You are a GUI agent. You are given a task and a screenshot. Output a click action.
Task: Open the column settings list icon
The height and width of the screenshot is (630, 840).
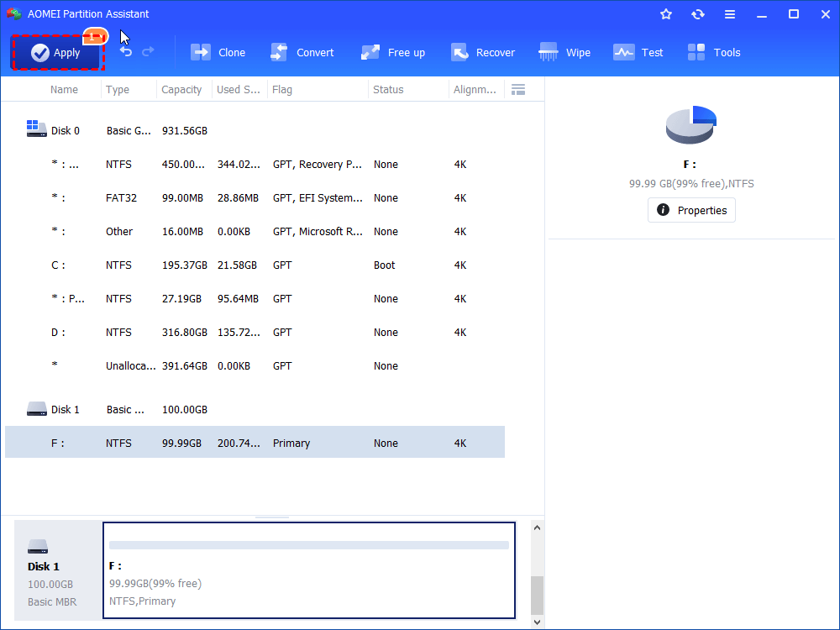click(518, 90)
